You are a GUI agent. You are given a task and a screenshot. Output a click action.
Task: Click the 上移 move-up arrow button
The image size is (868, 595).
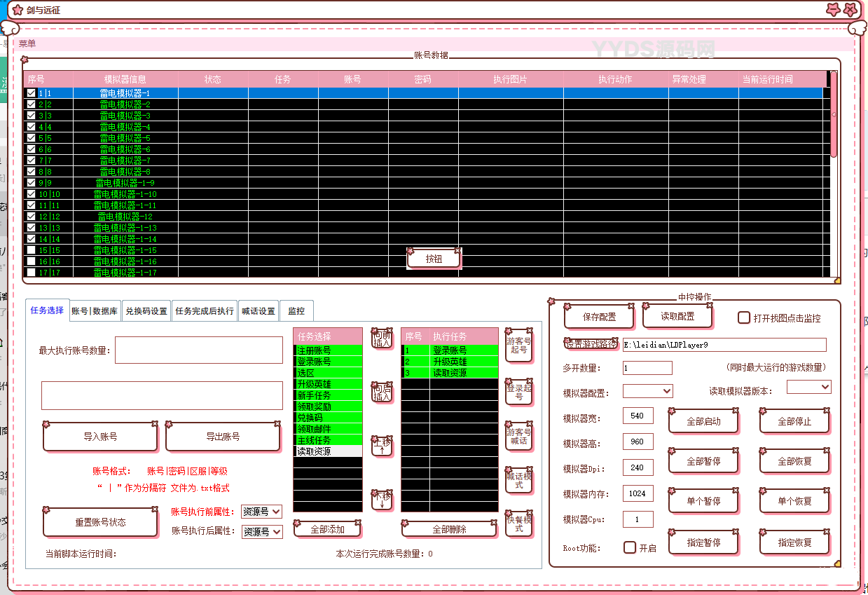point(382,446)
